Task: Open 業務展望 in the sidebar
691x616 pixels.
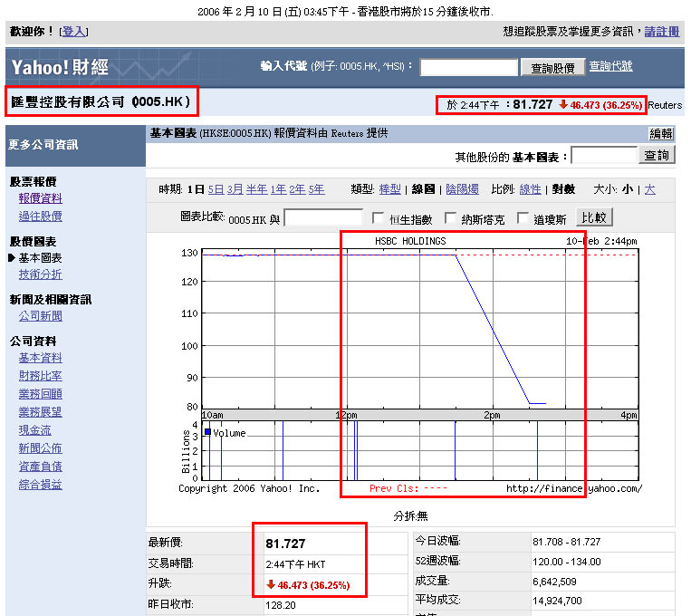Action: point(40,412)
